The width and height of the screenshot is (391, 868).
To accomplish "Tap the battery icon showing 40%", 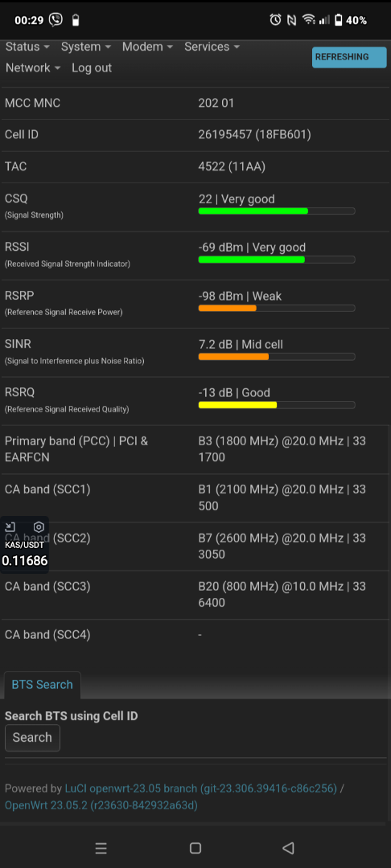I will click(338, 20).
